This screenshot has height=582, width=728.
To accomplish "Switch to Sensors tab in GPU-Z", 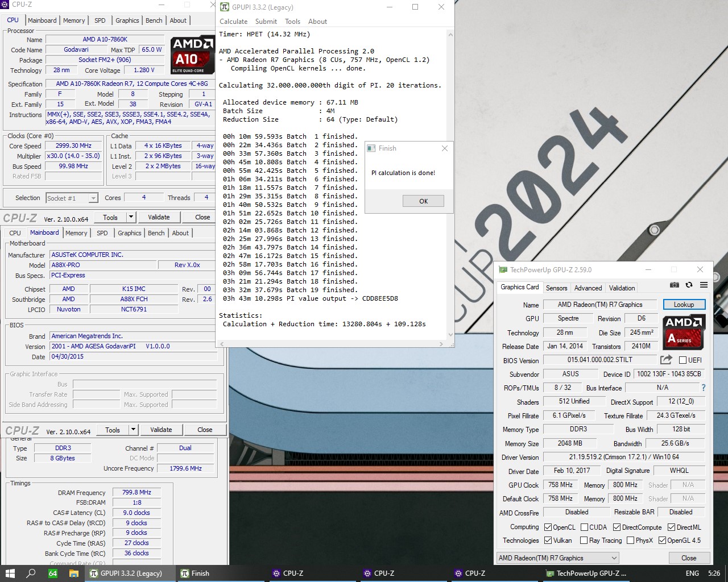I will pyautogui.click(x=557, y=288).
